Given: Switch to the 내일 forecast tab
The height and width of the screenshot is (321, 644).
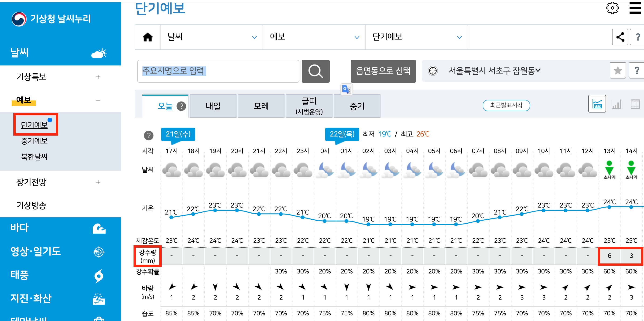Looking at the screenshot, I should (213, 106).
